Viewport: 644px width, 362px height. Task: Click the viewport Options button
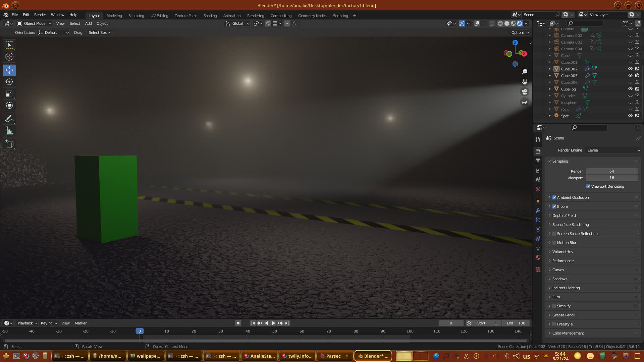520,33
